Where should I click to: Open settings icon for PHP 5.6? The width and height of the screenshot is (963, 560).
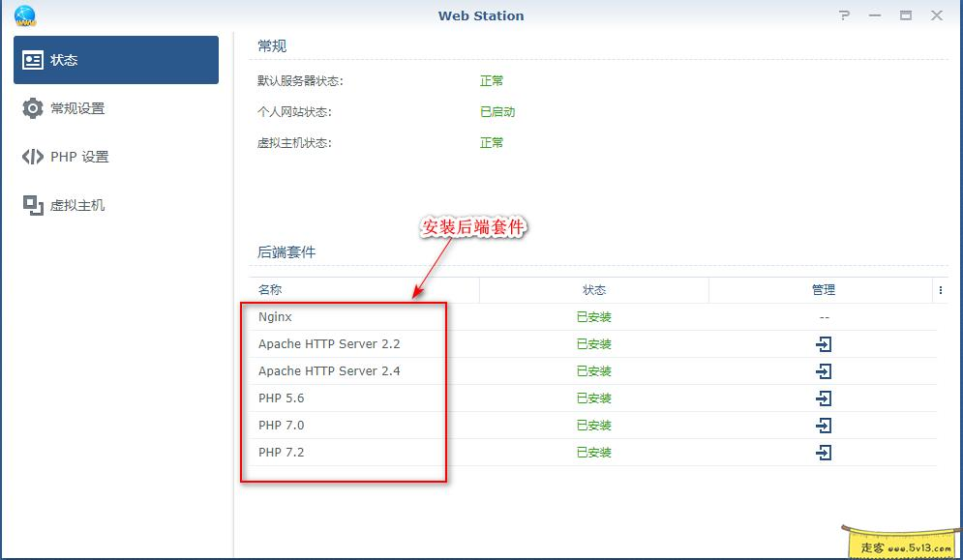824,398
